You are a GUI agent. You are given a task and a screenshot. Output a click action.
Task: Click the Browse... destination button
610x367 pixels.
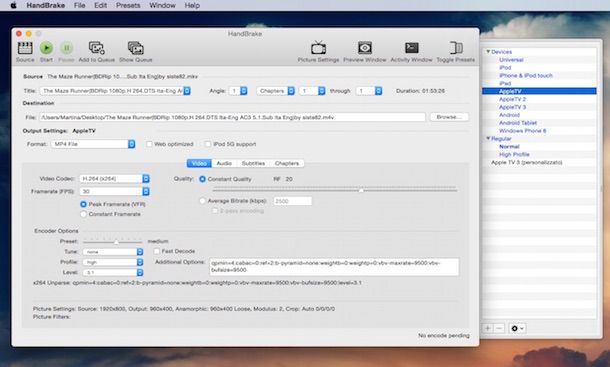tap(449, 117)
